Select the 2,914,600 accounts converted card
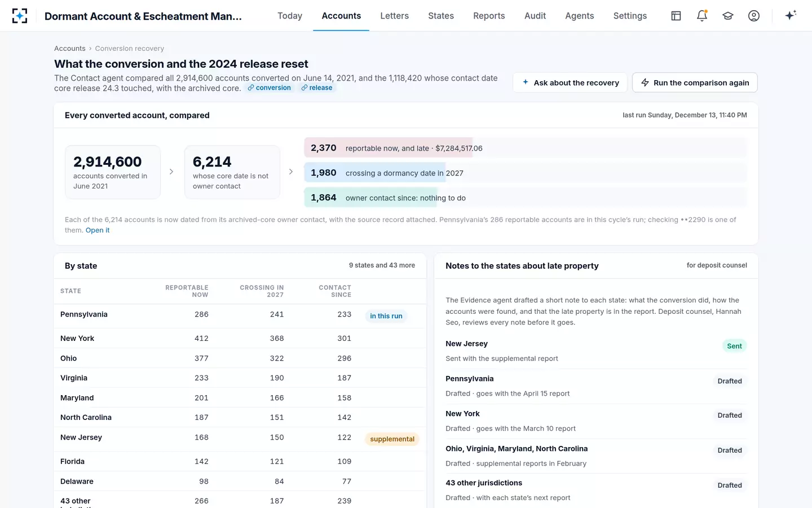Viewport: 812px width, 508px height. point(113,172)
